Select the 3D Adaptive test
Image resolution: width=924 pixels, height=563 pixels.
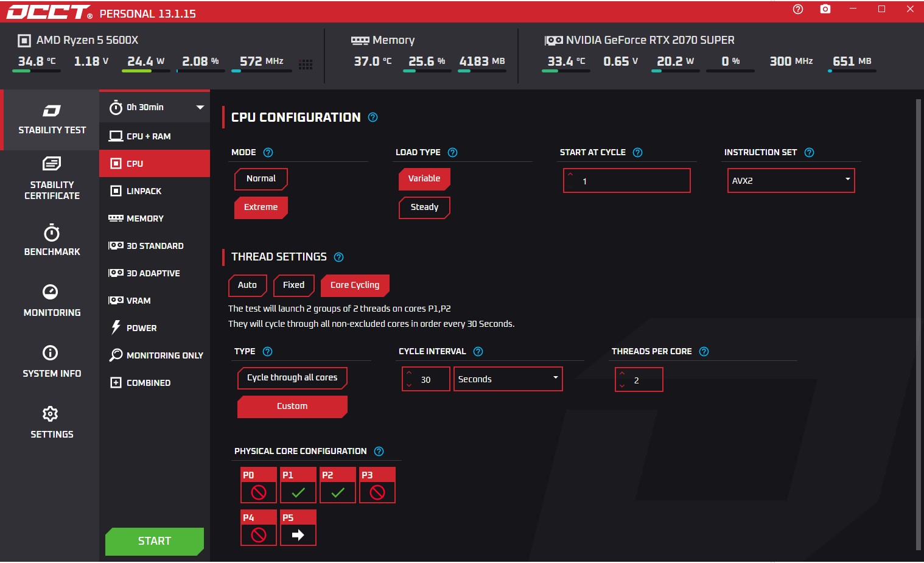pos(155,273)
